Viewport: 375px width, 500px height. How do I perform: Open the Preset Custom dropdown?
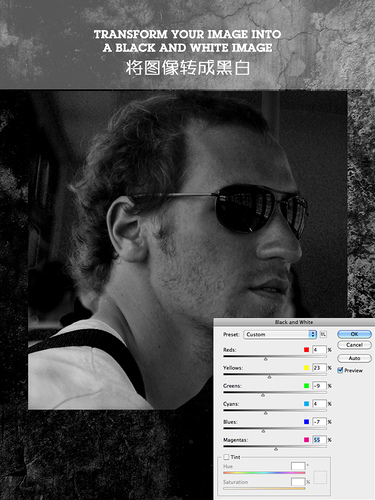[280, 334]
